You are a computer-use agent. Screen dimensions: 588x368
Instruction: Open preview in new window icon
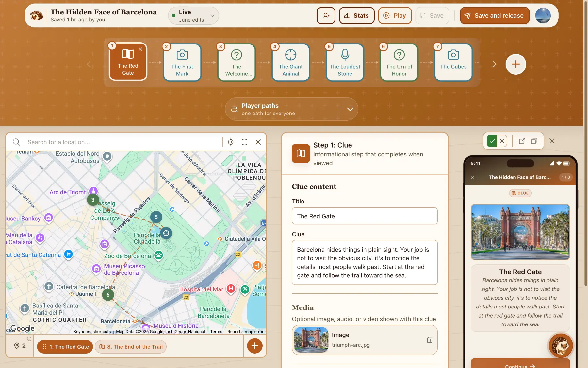522,141
